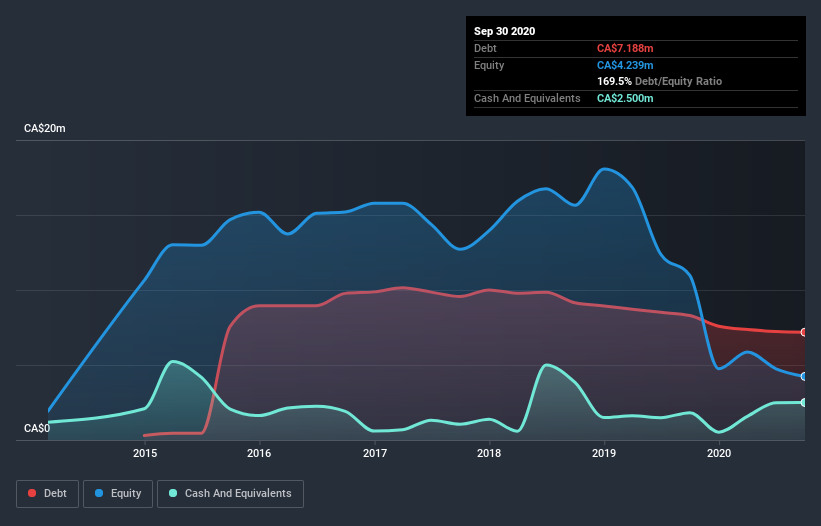The image size is (821, 526).
Task: Click the Sep 30 2020 tooltip date
Action: tap(505, 31)
